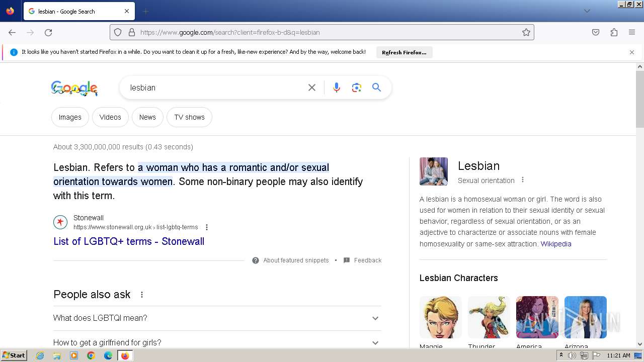Screen dimensions: 644x362
Task: Select the Maggie character thumbnail
Action: click(441, 317)
